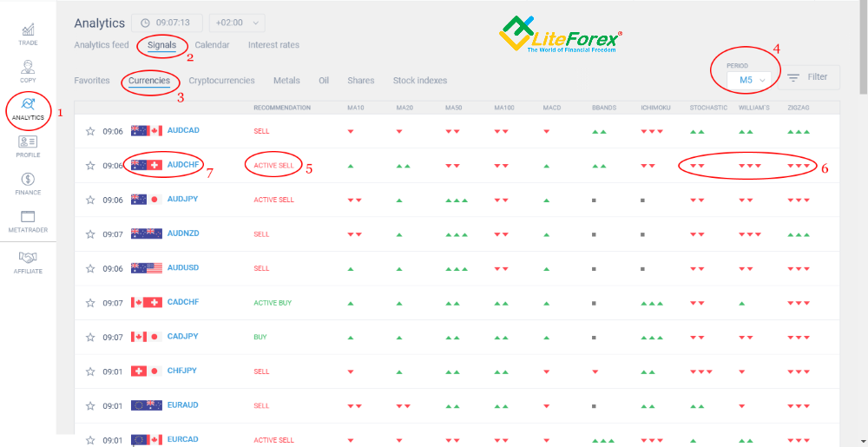Click the MACD column header

point(551,108)
